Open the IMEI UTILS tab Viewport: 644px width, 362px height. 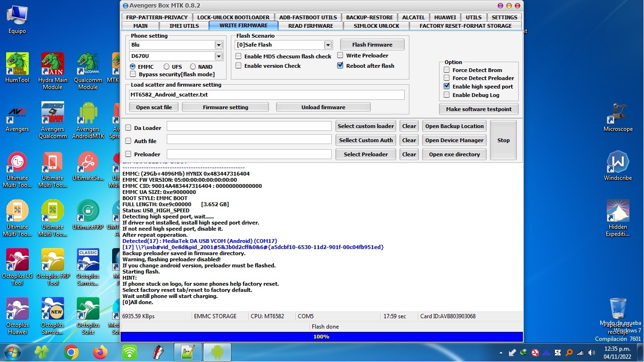184,26
